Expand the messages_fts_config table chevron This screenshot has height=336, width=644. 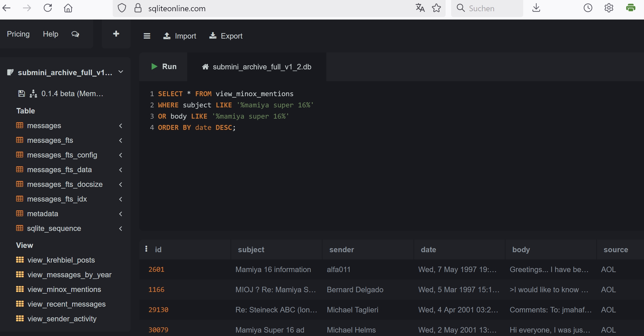[121, 155]
